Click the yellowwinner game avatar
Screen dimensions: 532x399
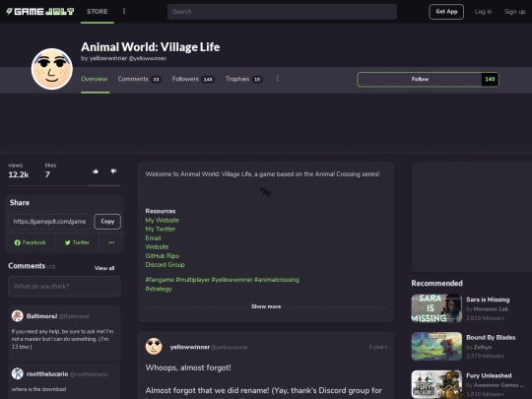(52, 69)
